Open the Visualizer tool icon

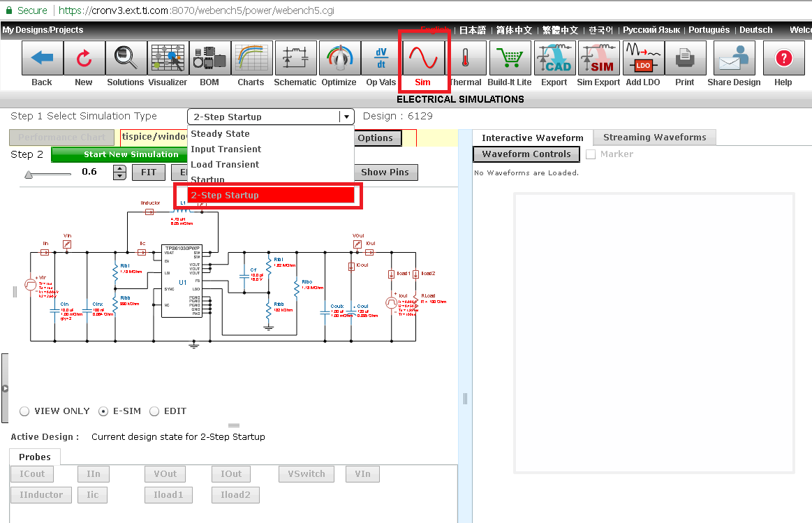(168, 59)
